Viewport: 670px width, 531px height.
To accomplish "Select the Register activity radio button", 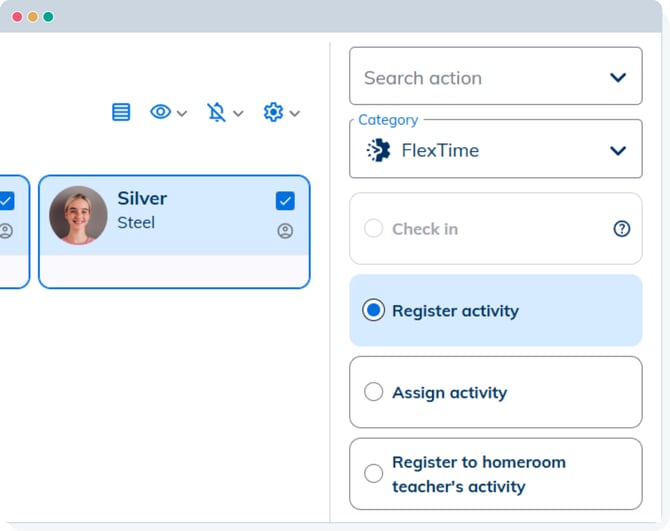I will pos(373,310).
